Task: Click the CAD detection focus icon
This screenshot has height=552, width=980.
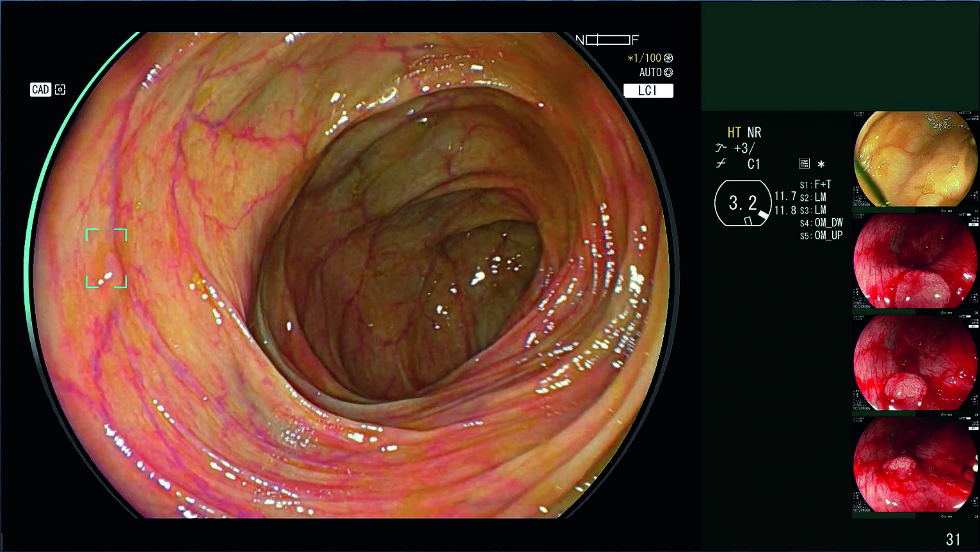Action: 60,90
